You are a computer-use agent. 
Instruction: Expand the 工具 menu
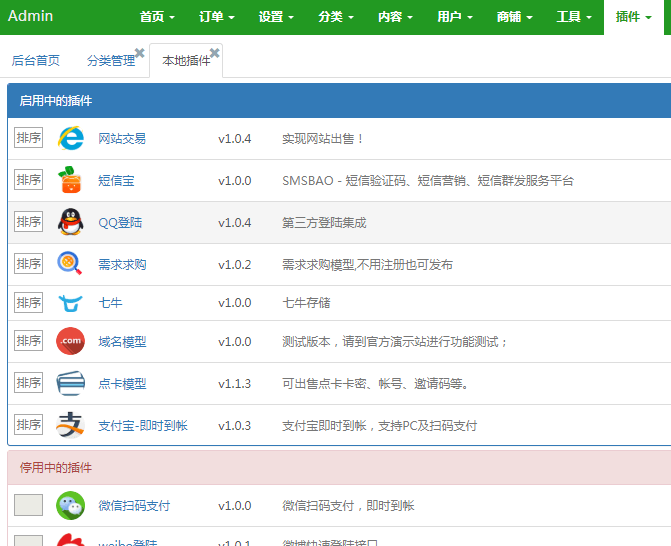pos(573,17)
